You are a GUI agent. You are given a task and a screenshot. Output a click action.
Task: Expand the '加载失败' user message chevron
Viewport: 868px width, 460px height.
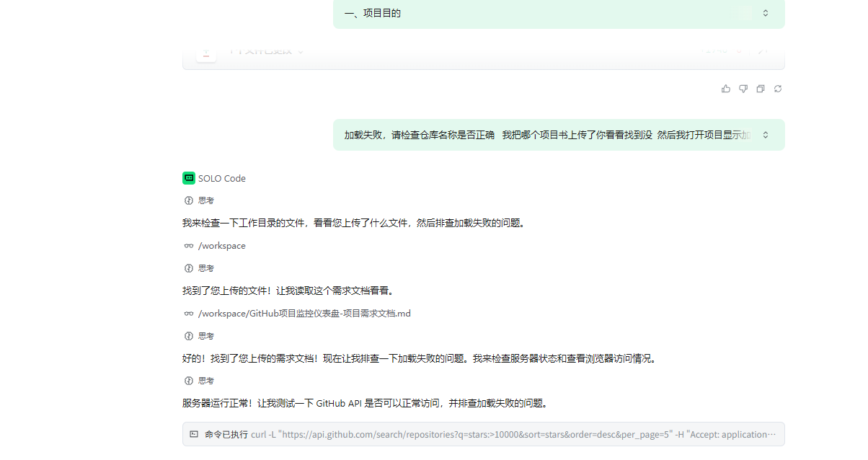[766, 135]
